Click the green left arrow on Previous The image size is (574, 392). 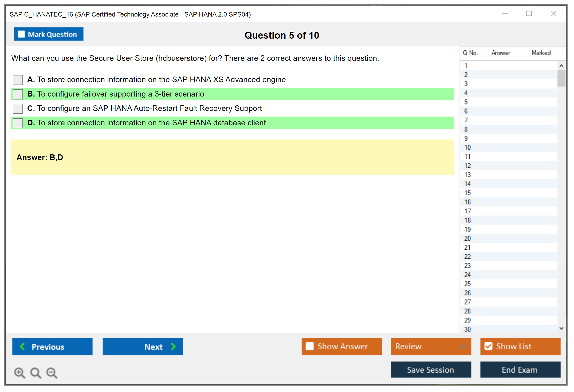pos(22,346)
